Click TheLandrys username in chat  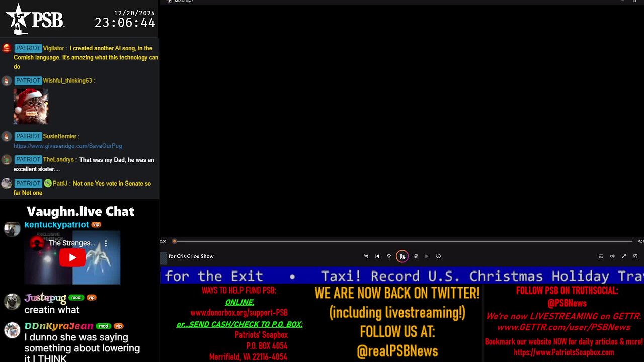click(58, 160)
